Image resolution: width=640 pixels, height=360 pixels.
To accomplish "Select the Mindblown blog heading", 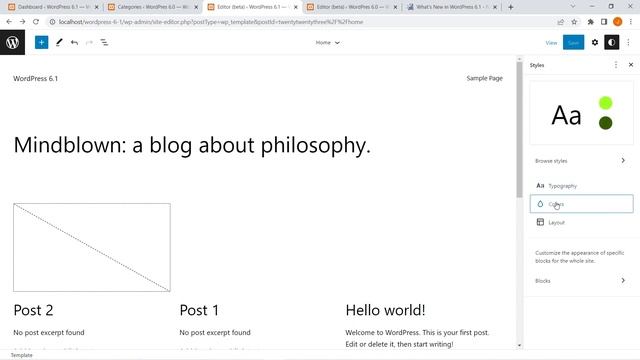I will click(192, 145).
